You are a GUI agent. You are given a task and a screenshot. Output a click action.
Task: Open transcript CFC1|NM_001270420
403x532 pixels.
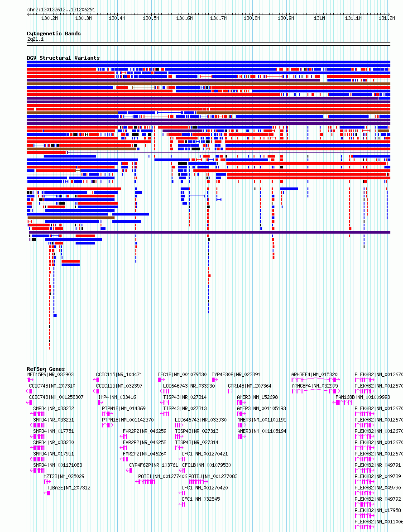205,488
